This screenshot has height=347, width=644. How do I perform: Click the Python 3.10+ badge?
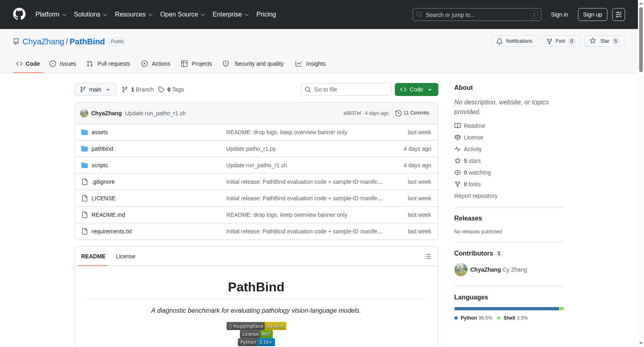256,342
